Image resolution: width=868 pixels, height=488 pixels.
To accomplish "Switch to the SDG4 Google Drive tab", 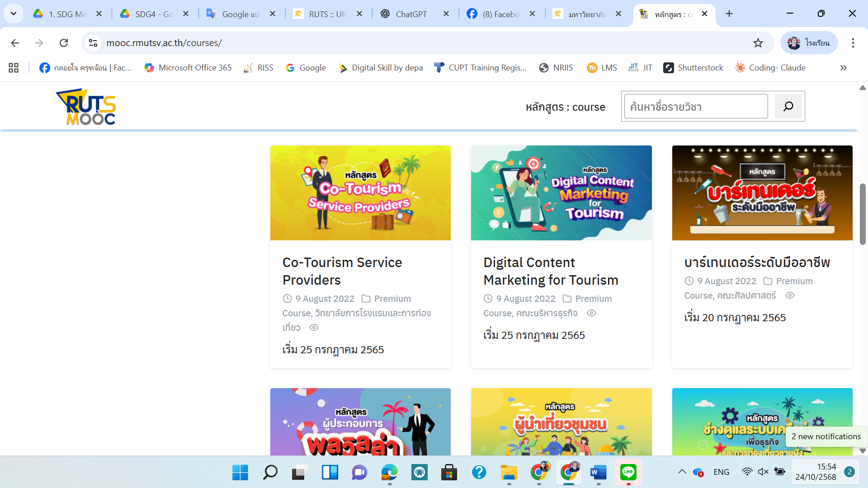I will pyautogui.click(x=154, y=14).
